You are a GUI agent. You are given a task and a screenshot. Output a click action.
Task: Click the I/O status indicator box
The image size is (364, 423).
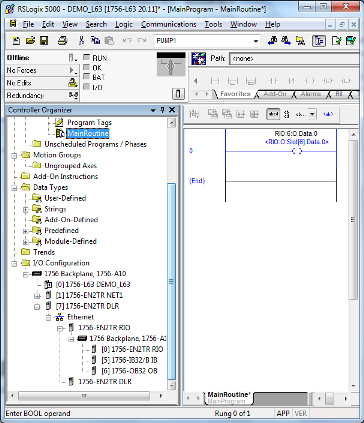(86, 87)
